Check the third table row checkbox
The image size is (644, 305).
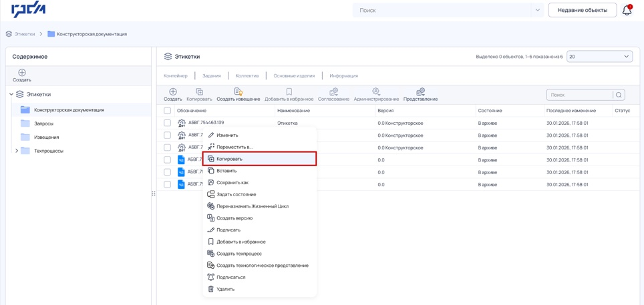pos(167,147)
